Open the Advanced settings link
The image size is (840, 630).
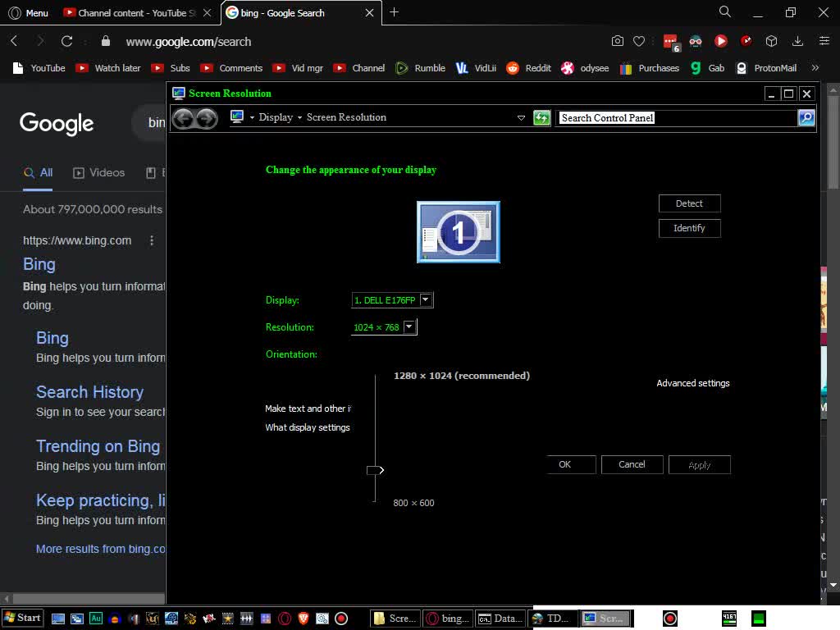click(692, 382)
